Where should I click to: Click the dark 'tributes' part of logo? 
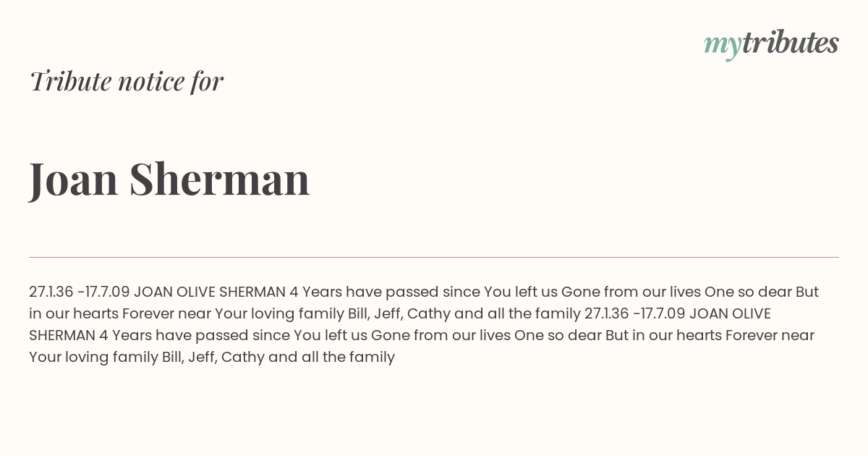790,43
